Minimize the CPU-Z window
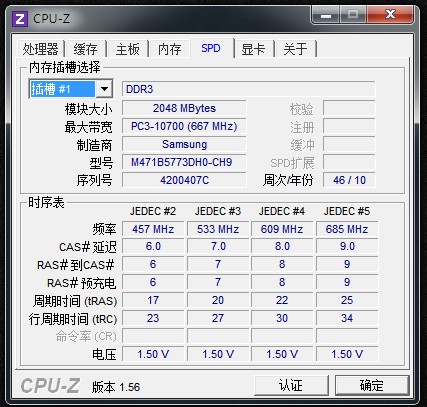This screenshot has width=427, height=407. tap(326, 15)
